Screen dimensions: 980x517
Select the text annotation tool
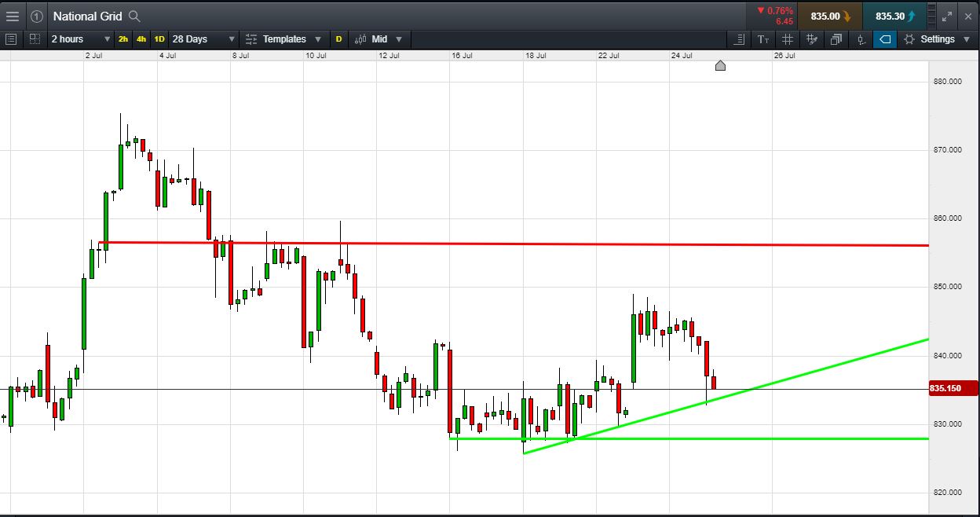(x=763, y=38)
